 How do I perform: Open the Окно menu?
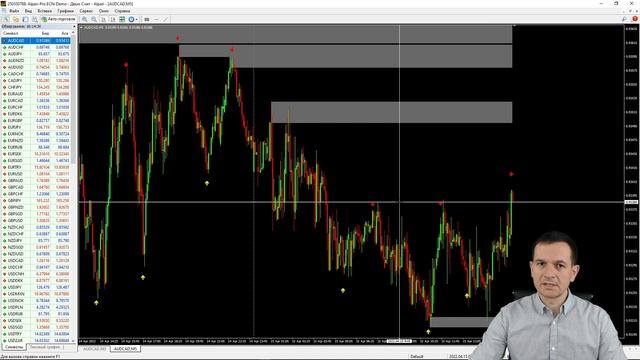coord(104,11)
